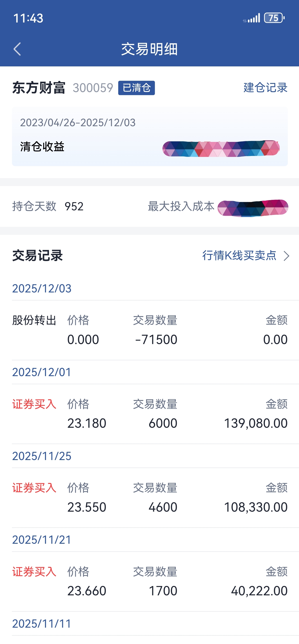The width and height of the screenshot is (299, 644).
Task: Tap the 交易明细 page title
Action: (x=149, y=49)
